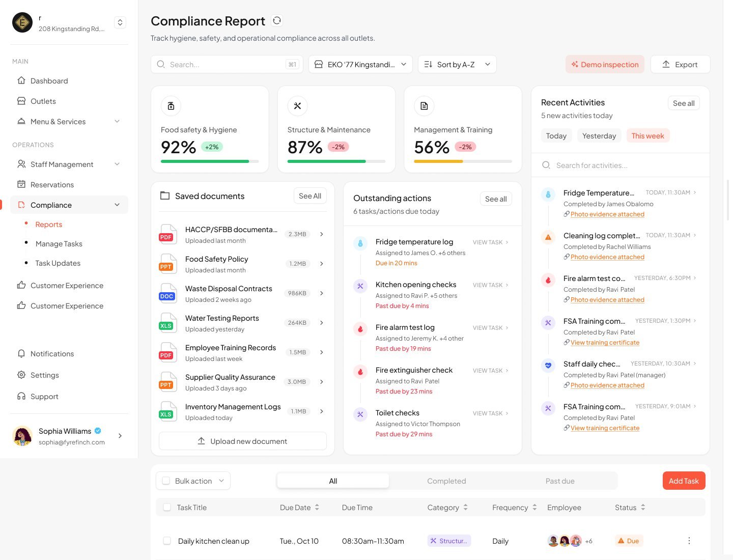Click the Fire alarm test log flame icon
The image size is (733, 560).
[360, 329]
